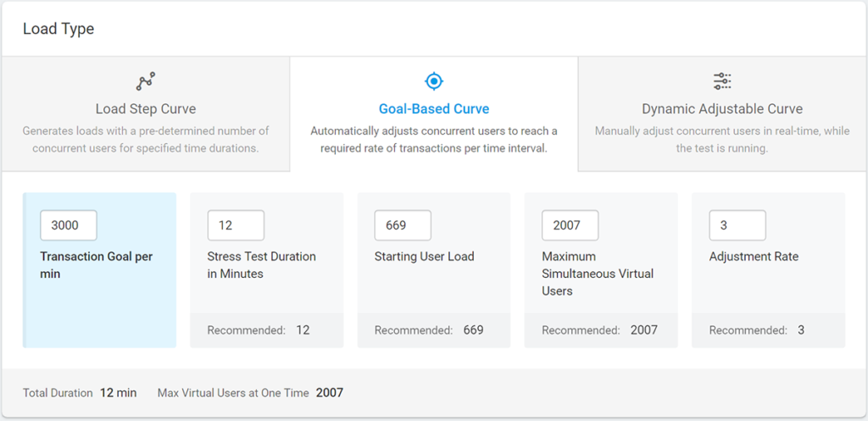The image size is (868, 421).
Task: Click the Load Type section heading
Action: tap(58, 29)
